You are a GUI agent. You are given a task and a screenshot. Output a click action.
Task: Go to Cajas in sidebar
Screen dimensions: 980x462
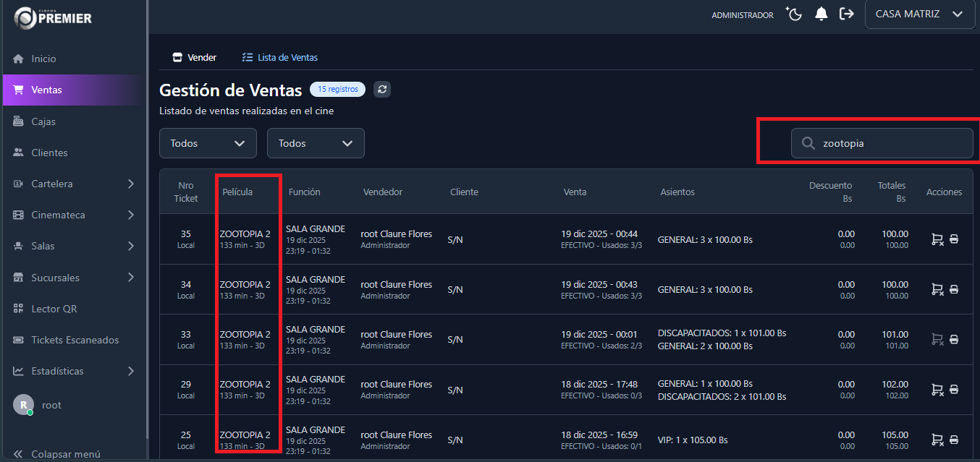(43, 121)
